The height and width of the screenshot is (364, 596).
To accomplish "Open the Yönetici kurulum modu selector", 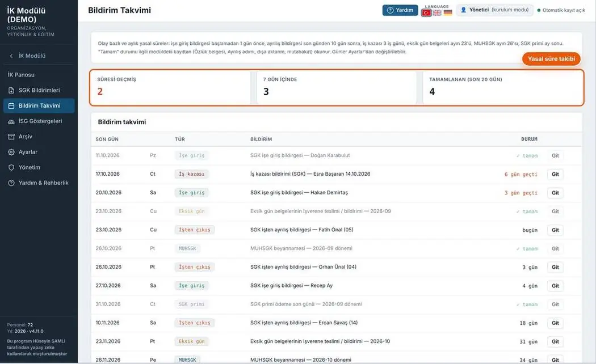I will 494,10.
